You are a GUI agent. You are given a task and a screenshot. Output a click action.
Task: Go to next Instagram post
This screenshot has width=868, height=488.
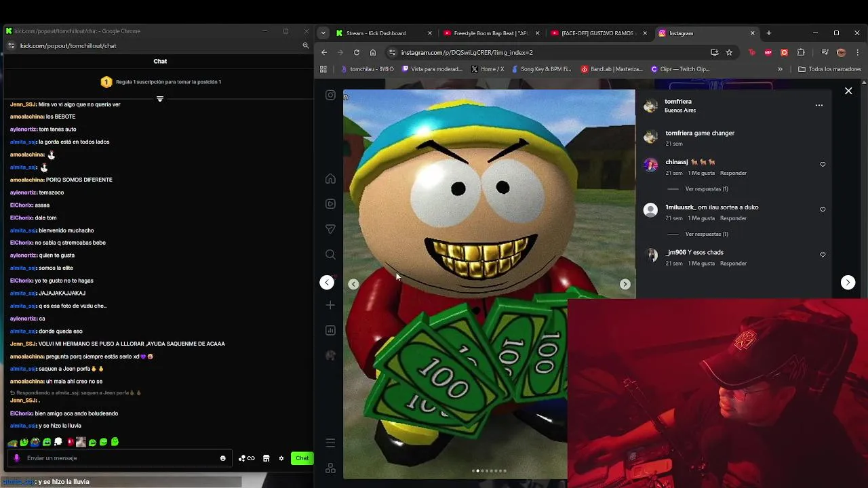848,283
